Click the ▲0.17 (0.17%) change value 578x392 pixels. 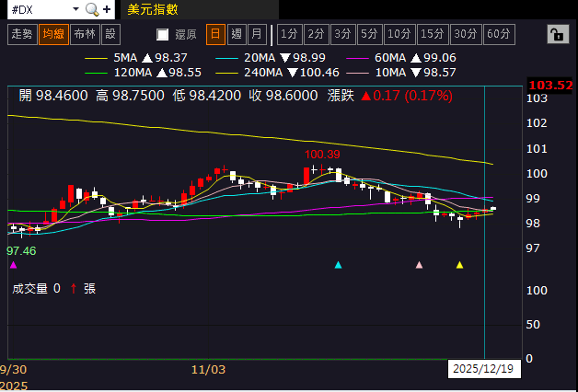(x=407, y=96)
